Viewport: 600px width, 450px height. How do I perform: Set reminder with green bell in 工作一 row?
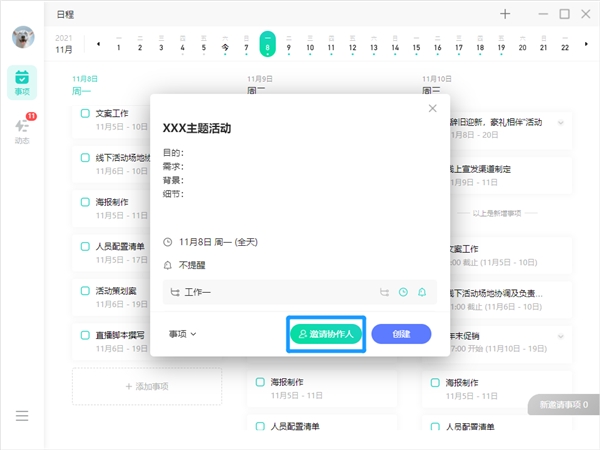(x=422, y=292)
